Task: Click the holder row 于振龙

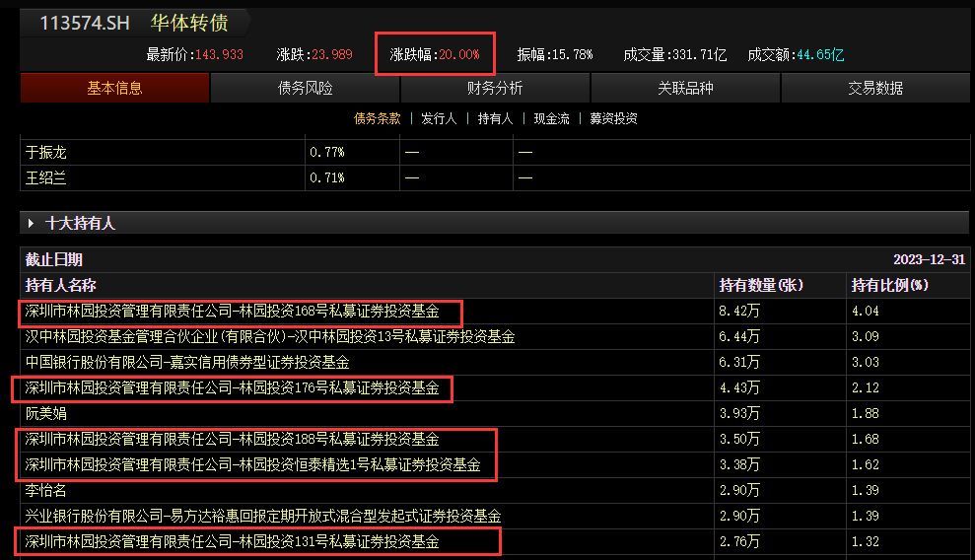Action: point(495,152)
